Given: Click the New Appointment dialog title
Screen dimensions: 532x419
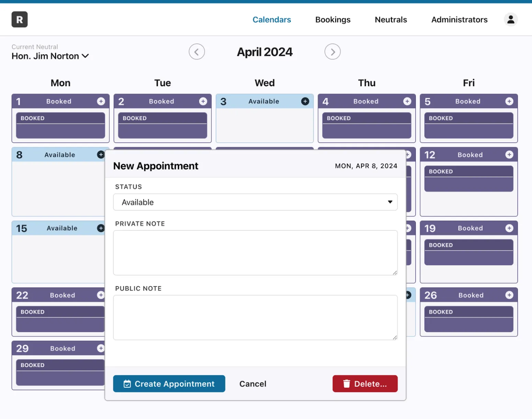Looking at the screenshot, I should click(x=156, y=166).
